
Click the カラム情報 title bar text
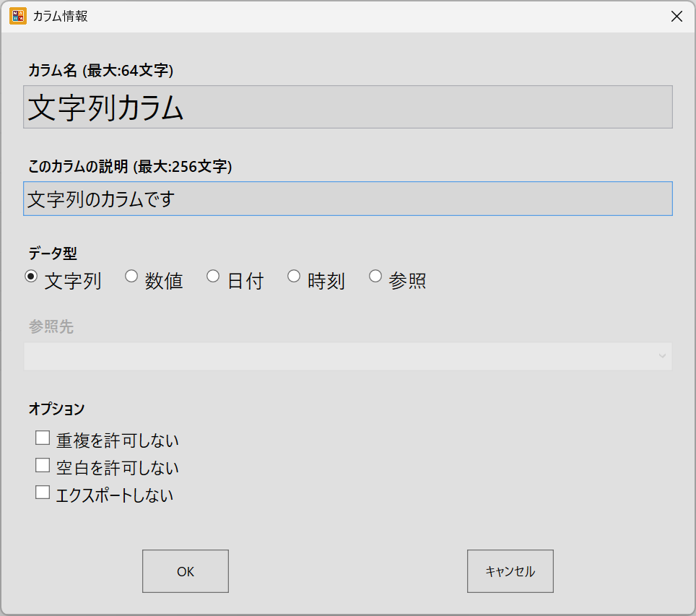click(x=61, y=17)
